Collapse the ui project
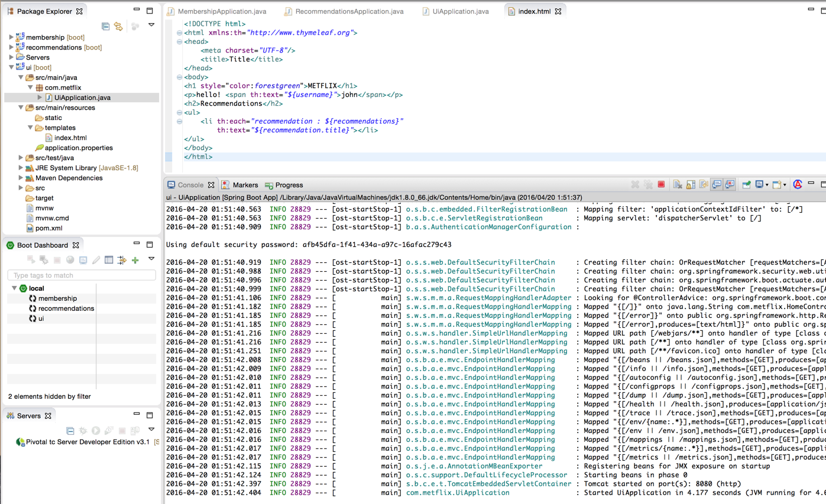Viewport: 826px width, 504px height. coord(11,67)
